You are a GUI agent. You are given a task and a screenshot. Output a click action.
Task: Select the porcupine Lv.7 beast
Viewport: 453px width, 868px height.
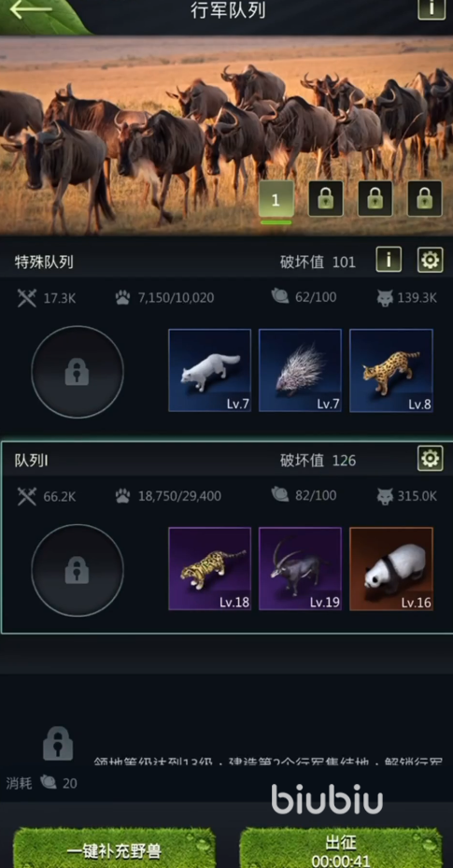[x=301, y=370]
